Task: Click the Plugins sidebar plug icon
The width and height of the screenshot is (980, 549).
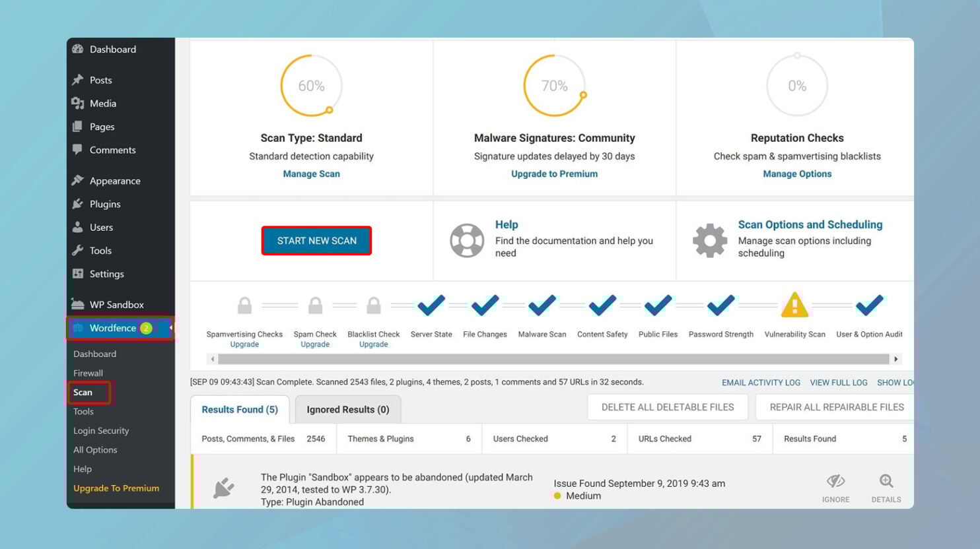Action: pyautogui.click(x=78, y=204)
